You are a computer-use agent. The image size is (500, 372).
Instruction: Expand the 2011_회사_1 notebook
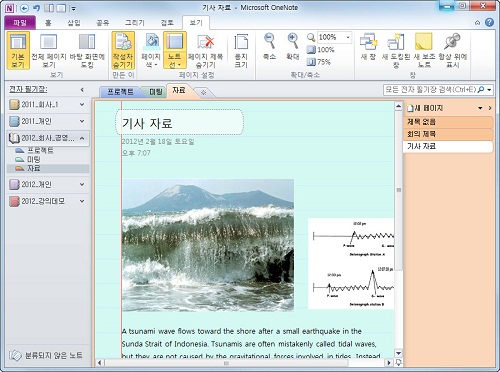point(82,105)
